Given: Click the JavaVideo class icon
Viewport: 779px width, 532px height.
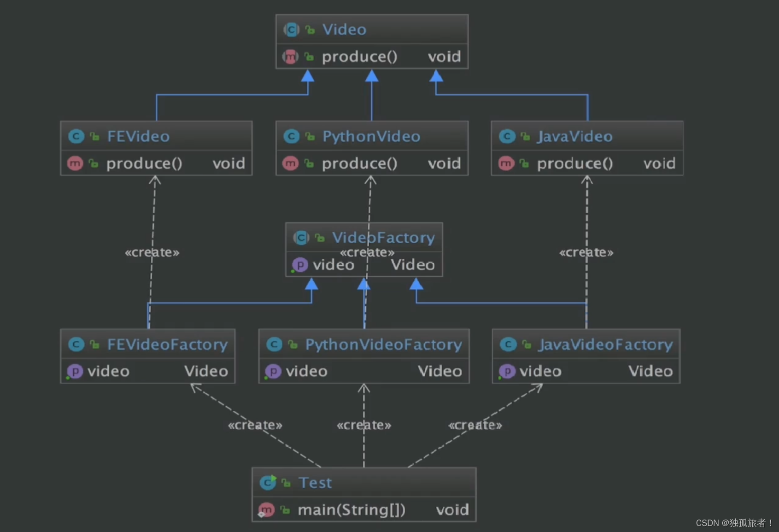Looking at the screenshot, I should point(507,136).
